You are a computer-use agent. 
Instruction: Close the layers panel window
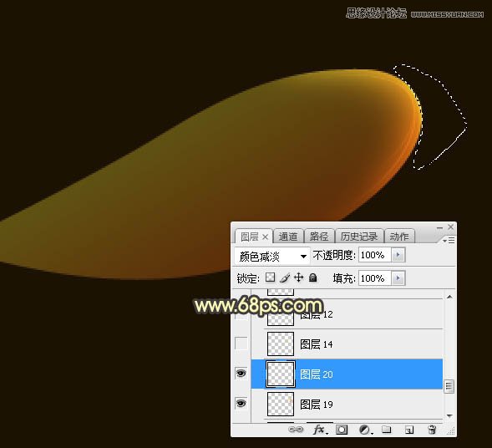(450, 227)
